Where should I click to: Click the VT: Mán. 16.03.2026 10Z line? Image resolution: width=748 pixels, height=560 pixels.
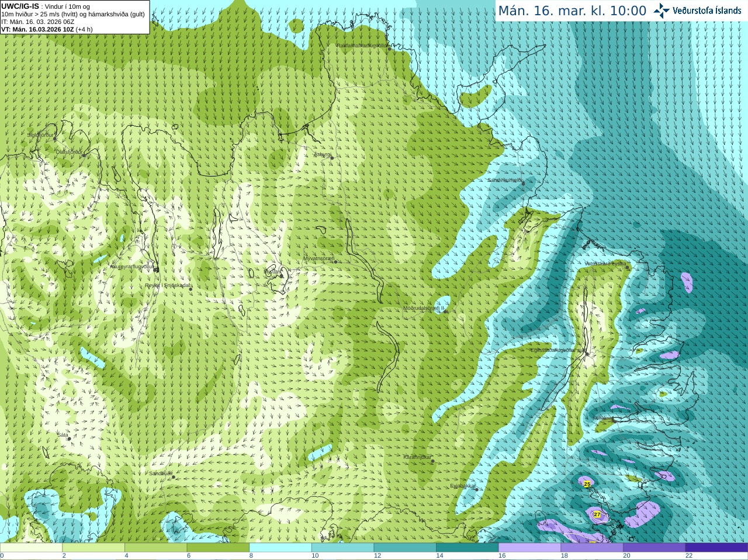tap(47, 29)
